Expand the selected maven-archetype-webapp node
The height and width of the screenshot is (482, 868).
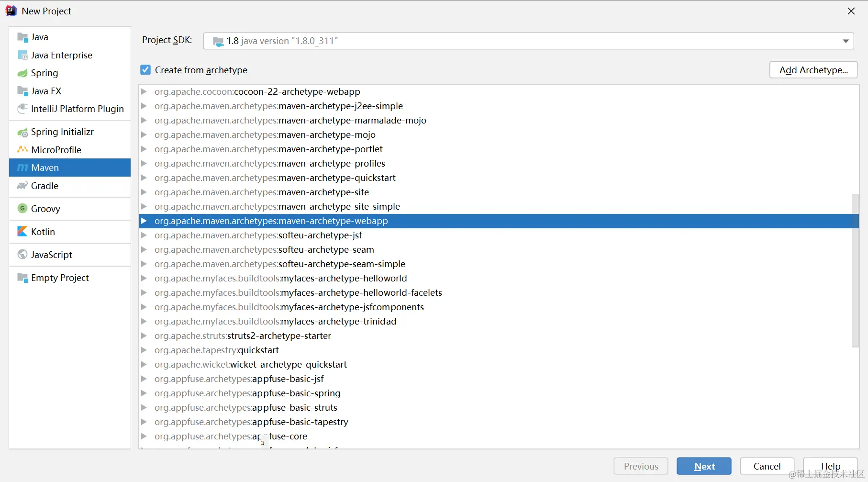point(144,221)
